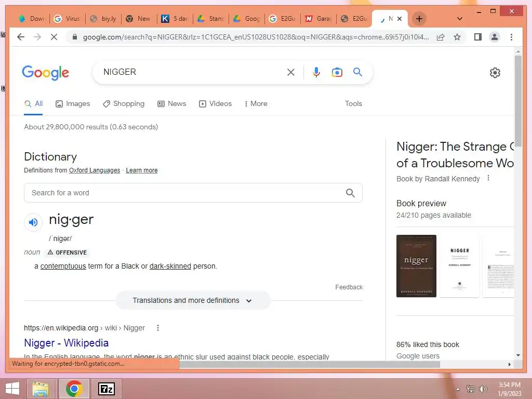Click the Learn more link
Screen dimensions: 532x399
pos(142,170)
